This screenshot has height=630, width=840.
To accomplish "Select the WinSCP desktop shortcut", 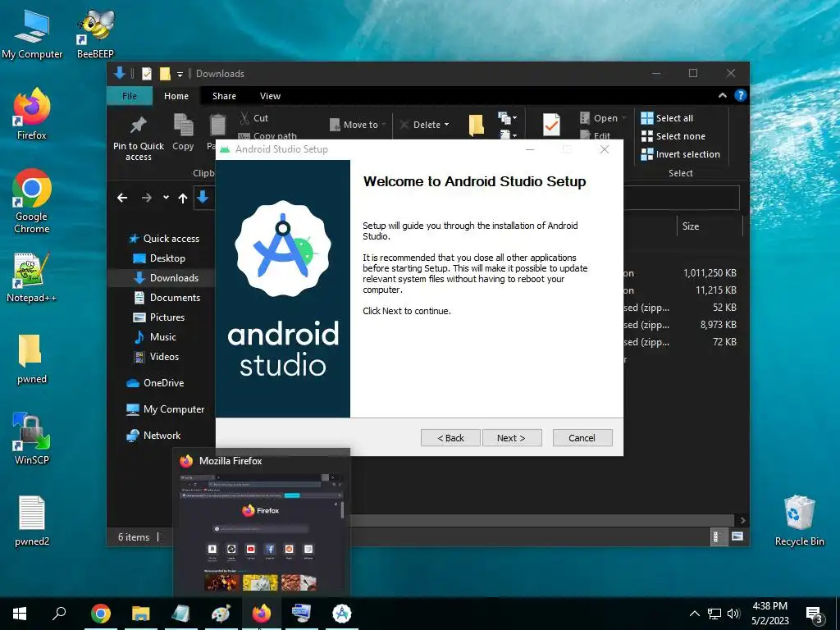I will (32, 437).
